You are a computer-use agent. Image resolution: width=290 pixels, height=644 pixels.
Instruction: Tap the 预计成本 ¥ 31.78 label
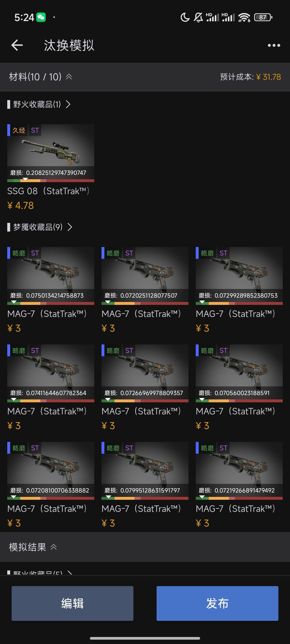click(x=250, y=77)
